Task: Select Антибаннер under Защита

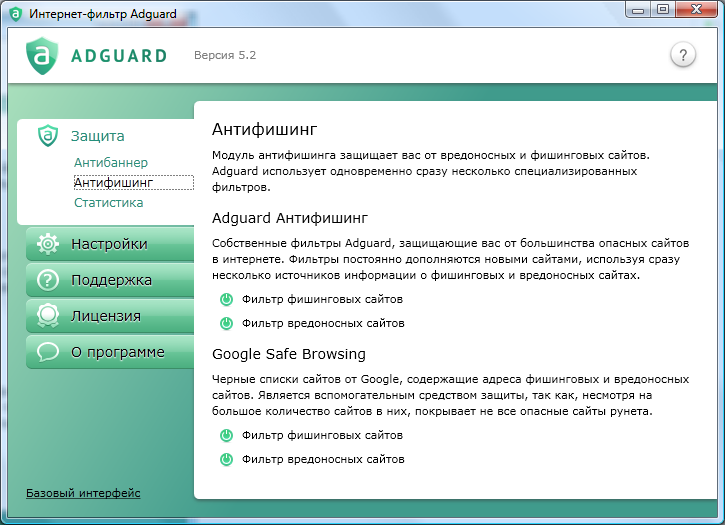Action: point(111,162)
